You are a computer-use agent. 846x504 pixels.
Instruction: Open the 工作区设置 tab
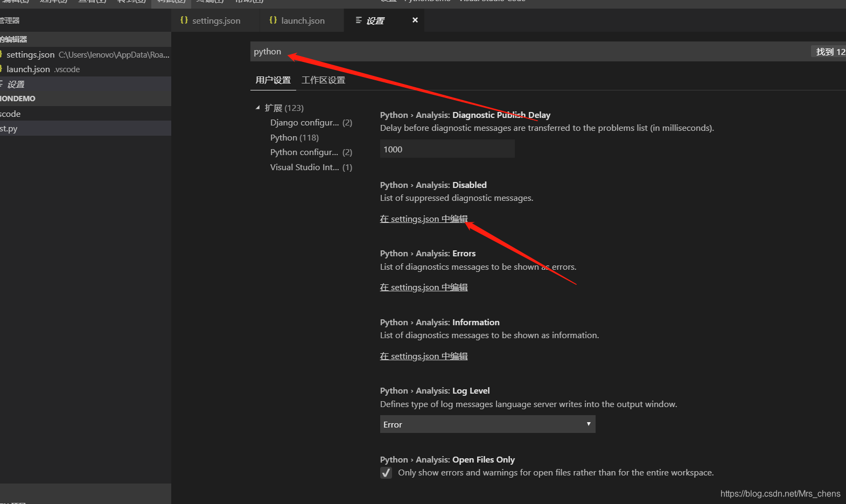324,80
